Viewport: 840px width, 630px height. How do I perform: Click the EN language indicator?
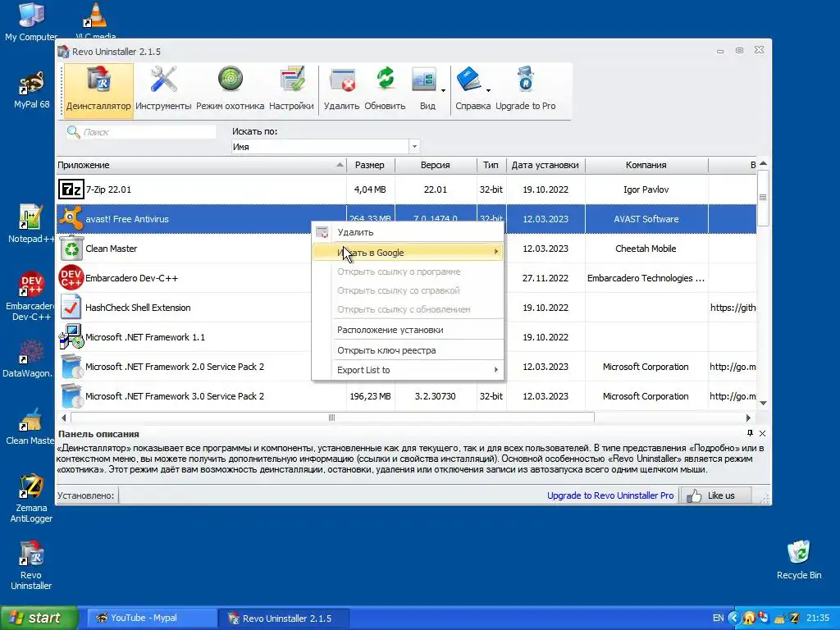point(718,618)
